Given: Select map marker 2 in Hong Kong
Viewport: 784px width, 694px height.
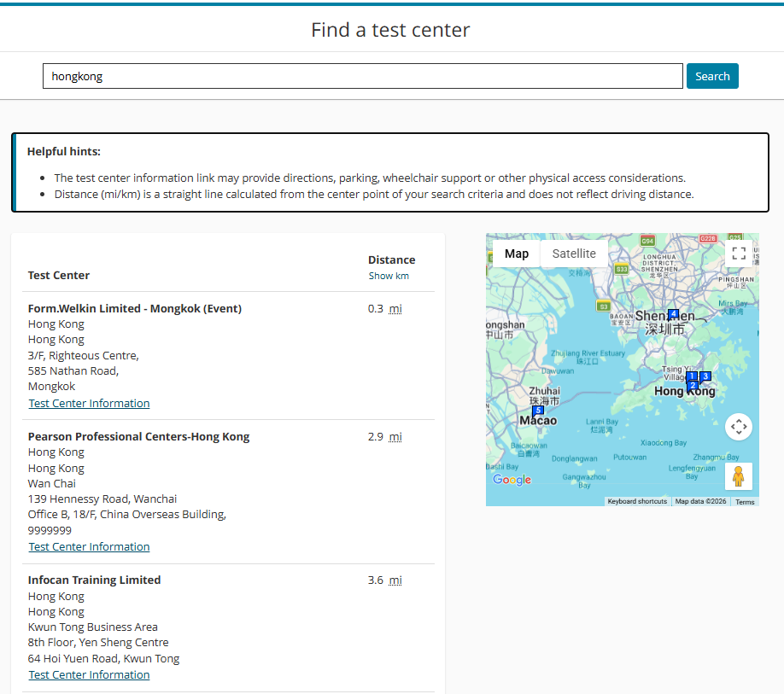Looking at the screenshot, I should tap(693, 385).
